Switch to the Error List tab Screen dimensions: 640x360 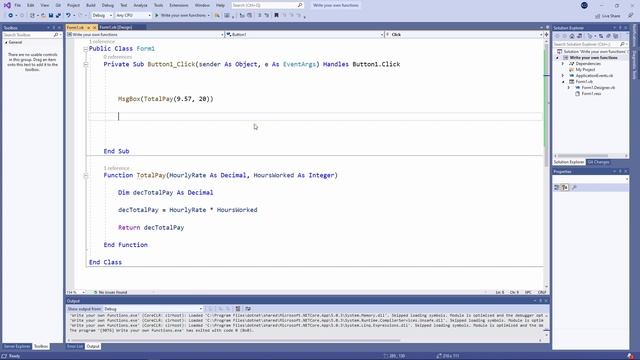pos(75,346)
